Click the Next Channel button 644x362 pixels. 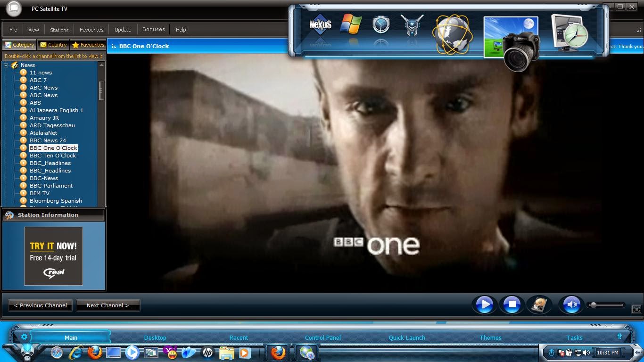[x=107, y=305]
